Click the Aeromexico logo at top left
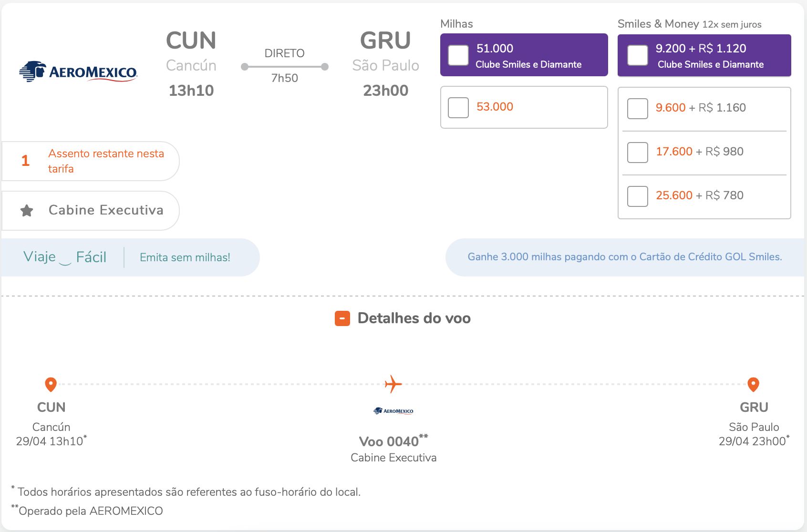Screen dimensions: 807x532 [79, 72]
